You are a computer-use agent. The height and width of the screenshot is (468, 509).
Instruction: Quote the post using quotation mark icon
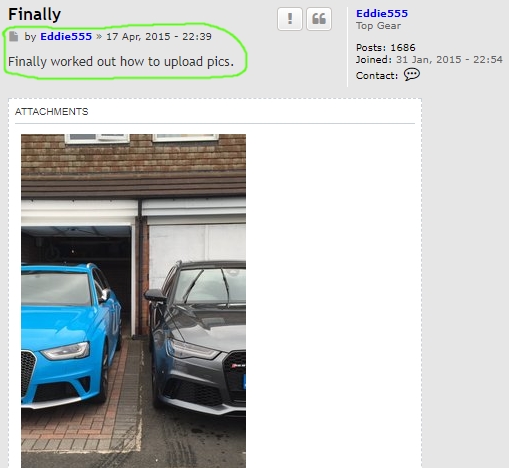pyautogui.click(x=319, y=19)
